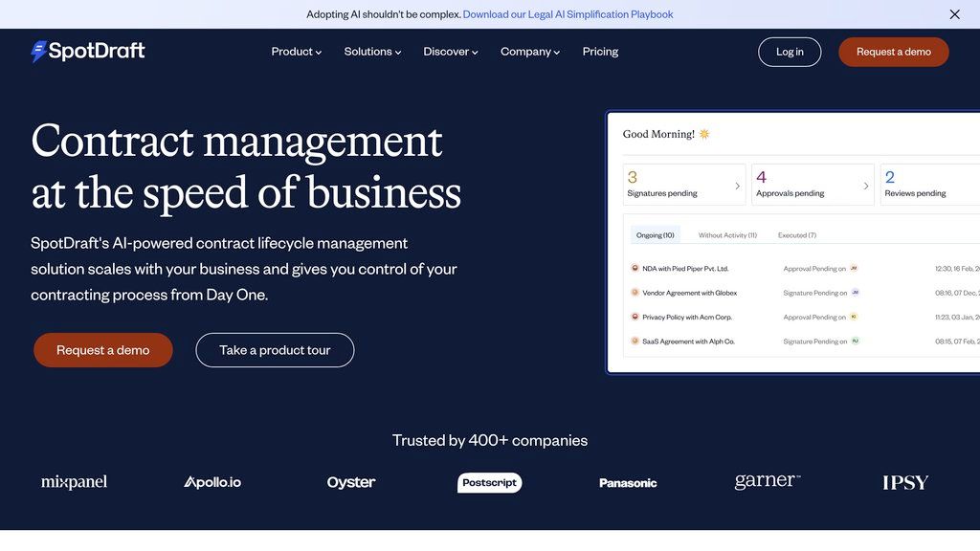
Task: Click status icon beside Privacy Policy with Acm
Action: (635, 317)
